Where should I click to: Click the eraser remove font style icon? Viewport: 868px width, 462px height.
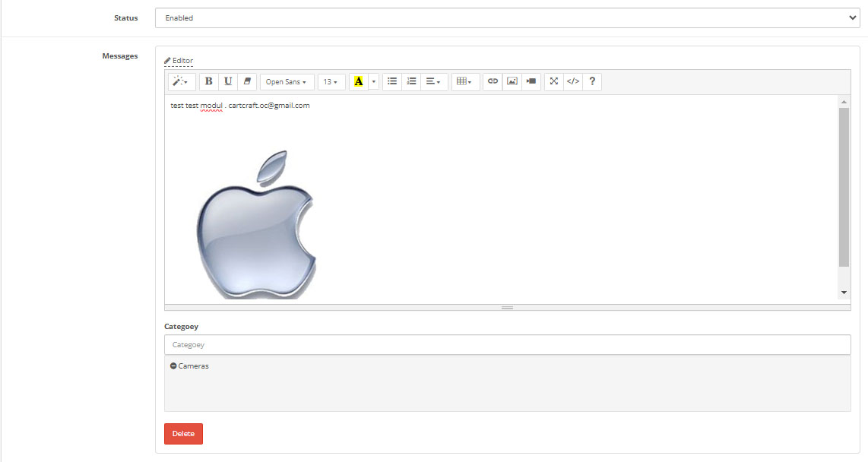[247, 82]
